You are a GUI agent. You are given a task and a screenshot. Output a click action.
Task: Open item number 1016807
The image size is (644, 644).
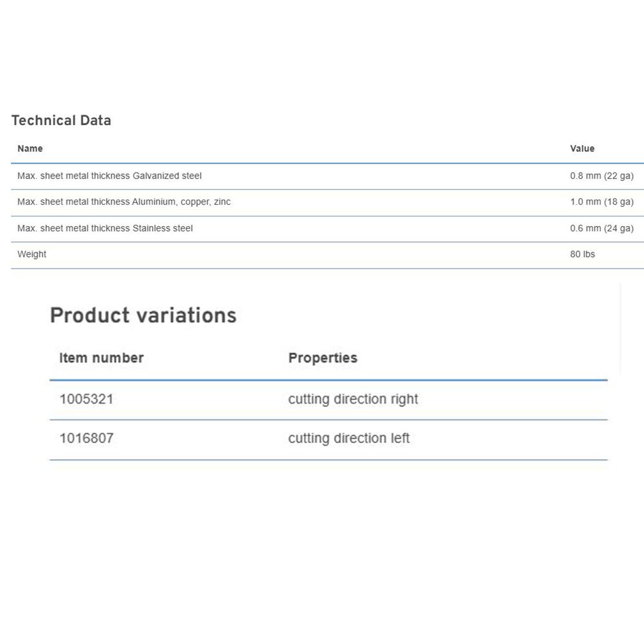[86, 438]
